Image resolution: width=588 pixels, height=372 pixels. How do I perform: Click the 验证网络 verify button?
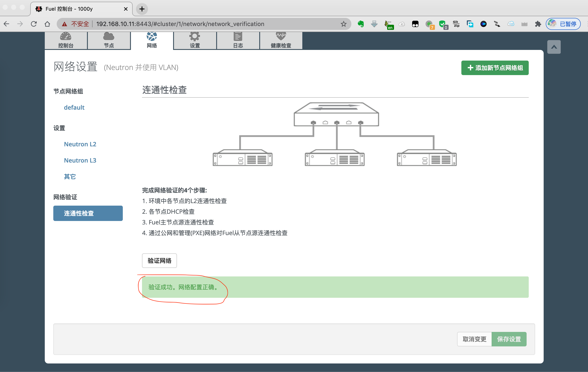pyautogui.click(x=159, y=261)
